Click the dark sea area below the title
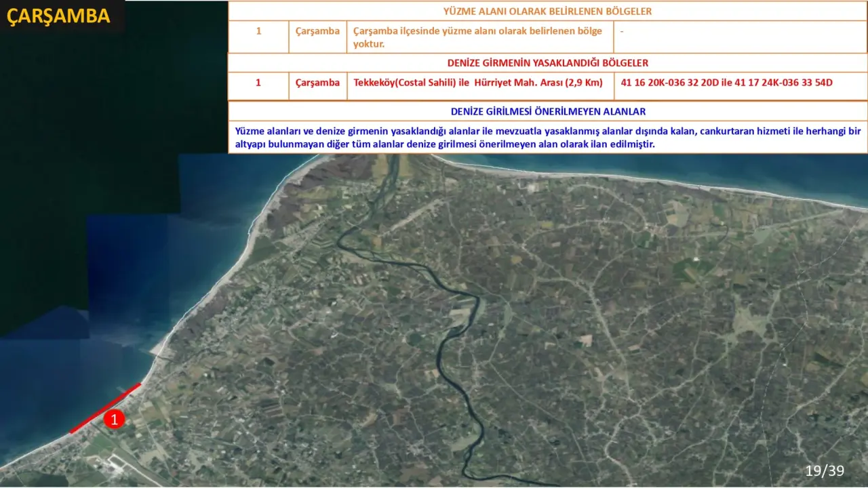 click(68, 169)
